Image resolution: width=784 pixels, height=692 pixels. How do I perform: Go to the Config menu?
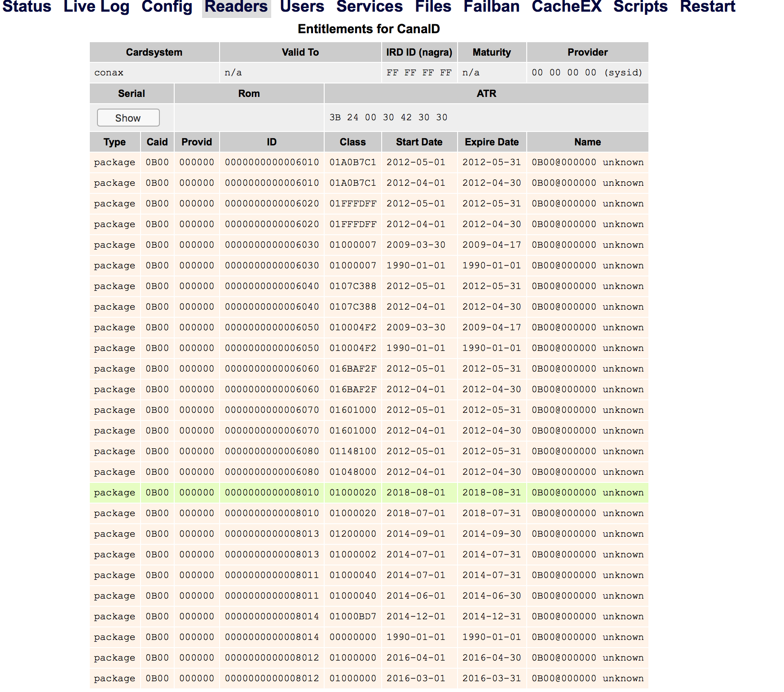167,7
